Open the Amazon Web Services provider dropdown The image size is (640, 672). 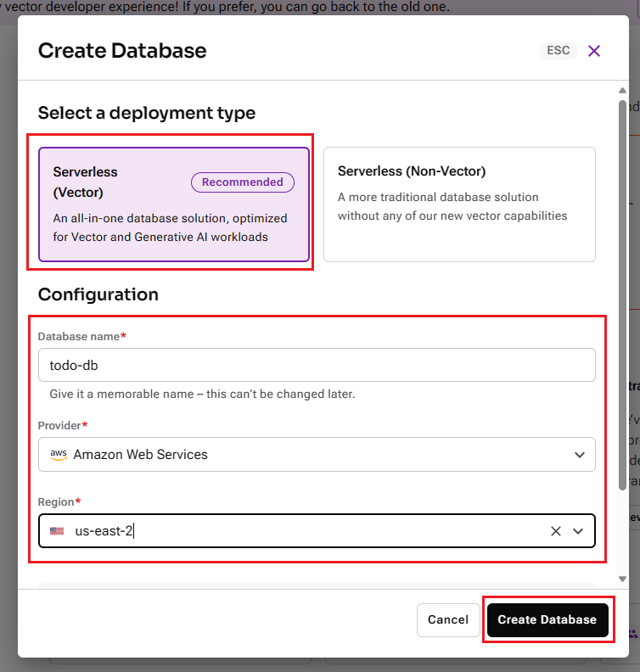click(x=317, y=454)
